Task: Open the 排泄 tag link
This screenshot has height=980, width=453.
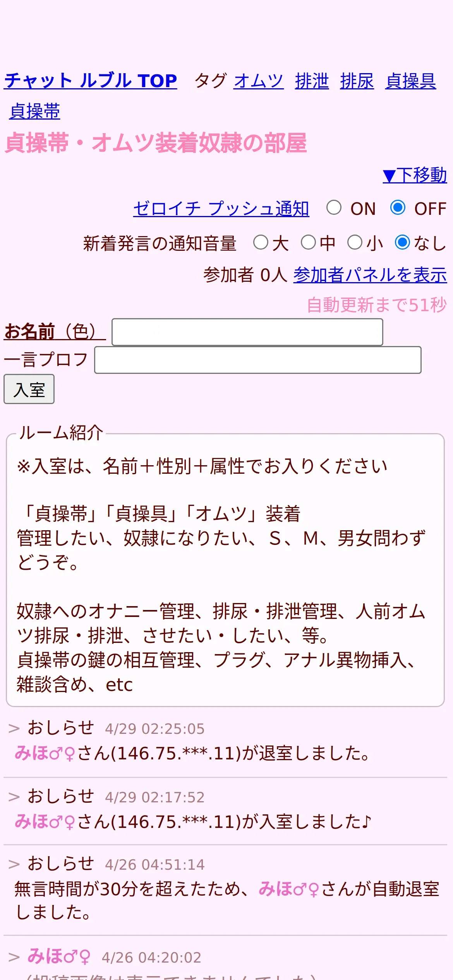Action: [x=312, y=81]
